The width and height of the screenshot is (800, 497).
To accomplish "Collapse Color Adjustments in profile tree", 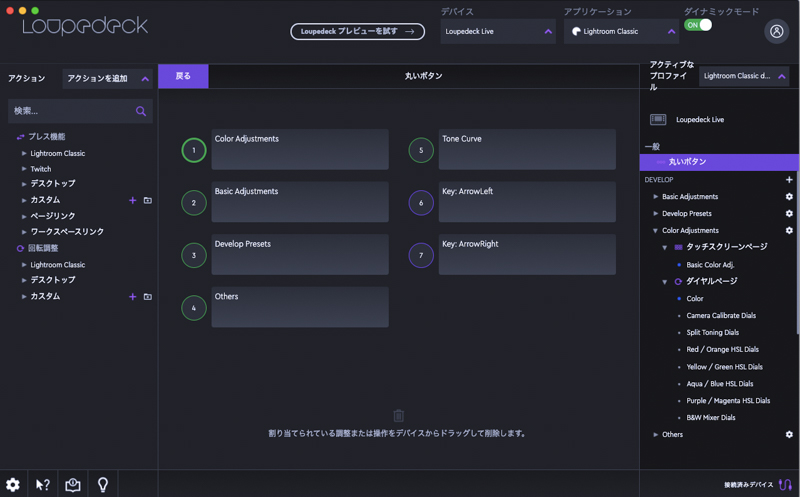I will click(x=655, y=231).
